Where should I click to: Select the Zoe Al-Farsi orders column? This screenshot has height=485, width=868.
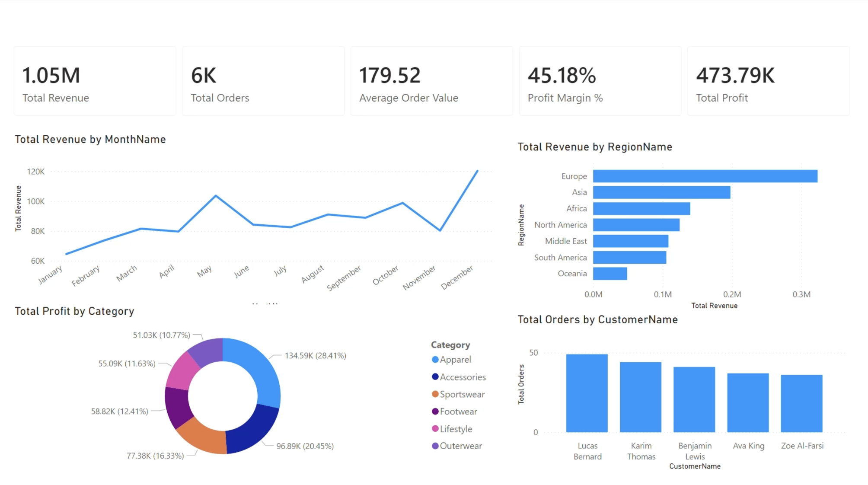(x=801, y=403)
